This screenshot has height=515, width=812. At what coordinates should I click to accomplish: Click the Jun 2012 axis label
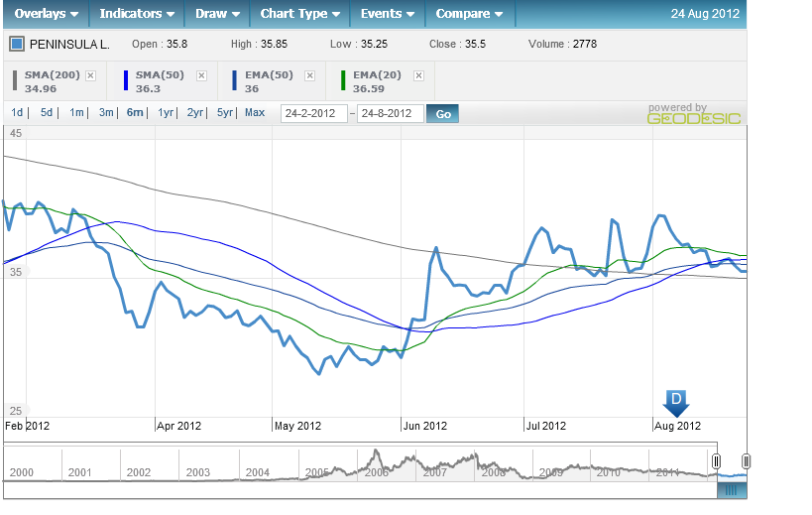point(425,426)
